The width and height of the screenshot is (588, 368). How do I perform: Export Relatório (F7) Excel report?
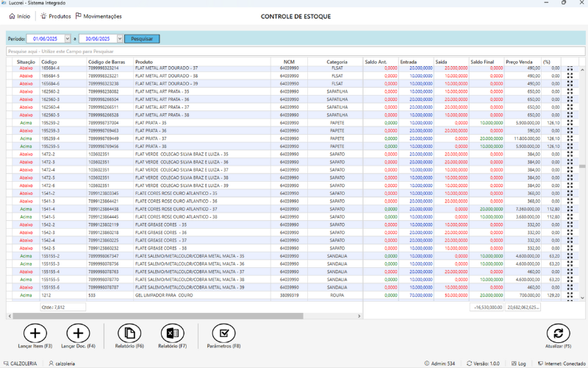coord(173,333)
